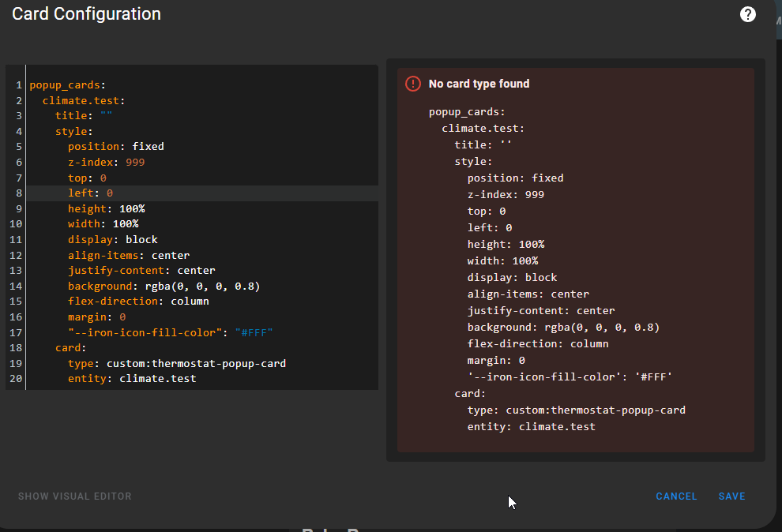Image resolution: width=782 pixels, height=532 pixels.
Task: Click editor line 'height: 100%'
Action: click(x=106, y=208)
